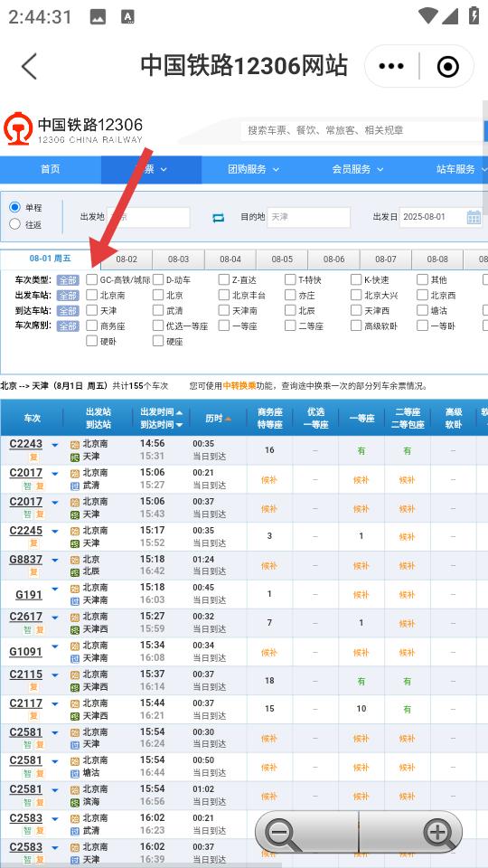This screenshot has height=868, width=488.
Task: Click 全部 button for 车次席别
Action: click(x=68, y=326)
